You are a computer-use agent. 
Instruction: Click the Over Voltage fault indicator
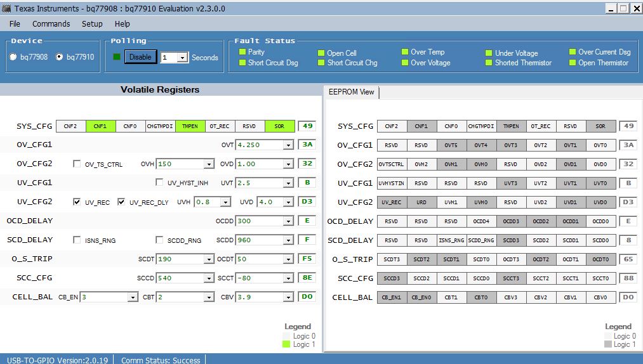(x=405, y=62)
